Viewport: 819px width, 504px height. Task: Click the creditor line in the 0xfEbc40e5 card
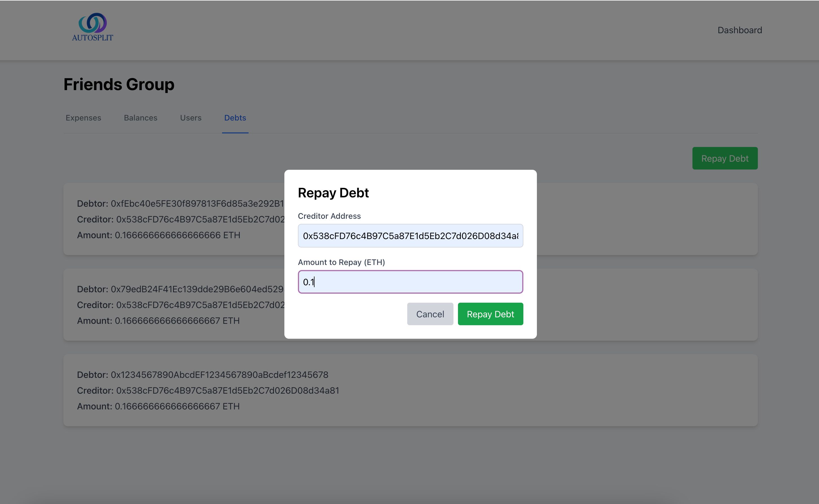pos(180,219)
